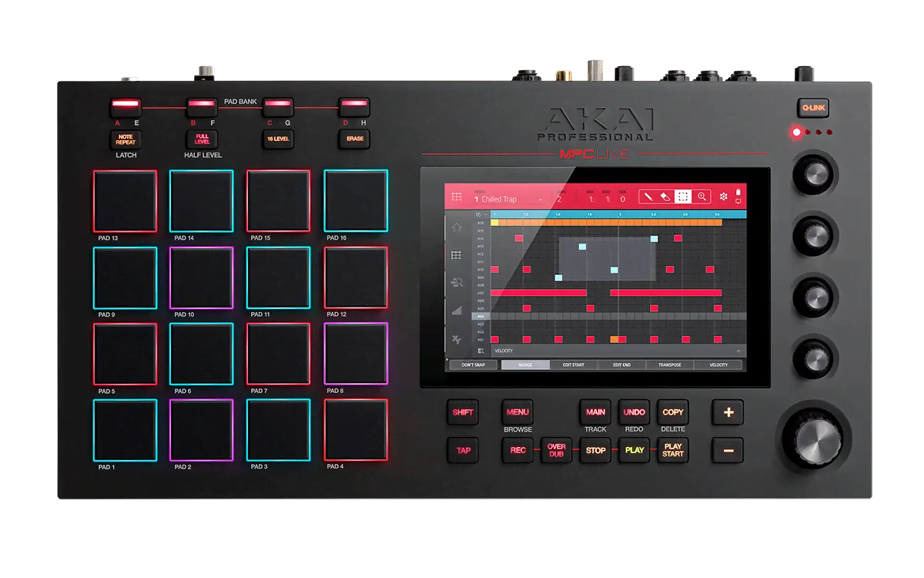Select the eraser tool on touchscreen
This screenshot has height=578, width=924.
click(666, 197)
